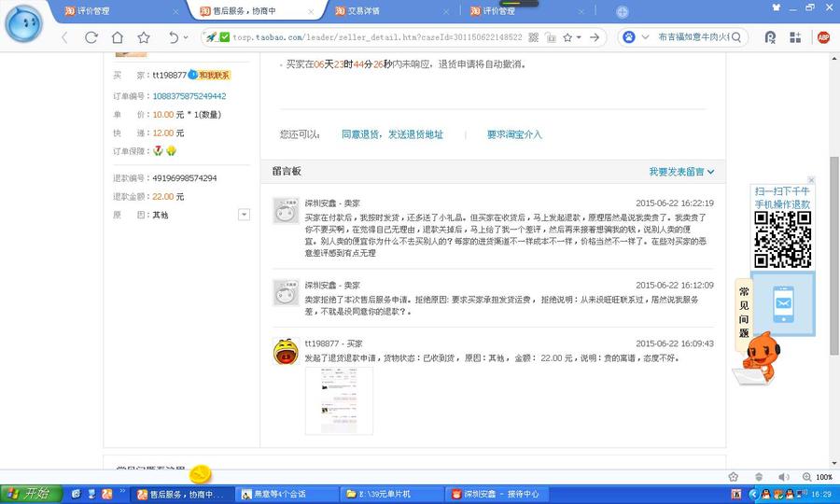
Task: Expand the refund reason dropdown arrow
Action: (x=244, y=215)
